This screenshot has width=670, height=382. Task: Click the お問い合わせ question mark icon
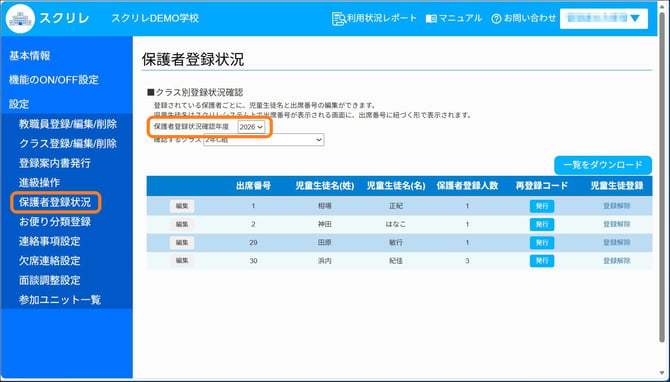[496, 19]
